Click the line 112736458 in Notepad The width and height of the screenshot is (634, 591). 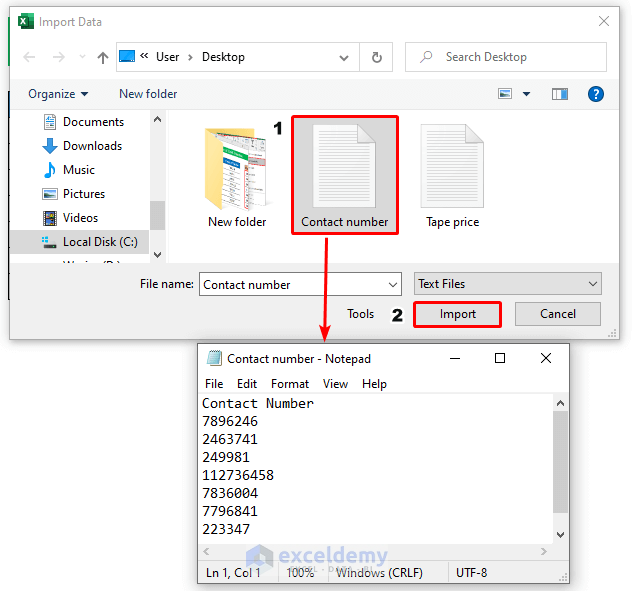(238, 475)
